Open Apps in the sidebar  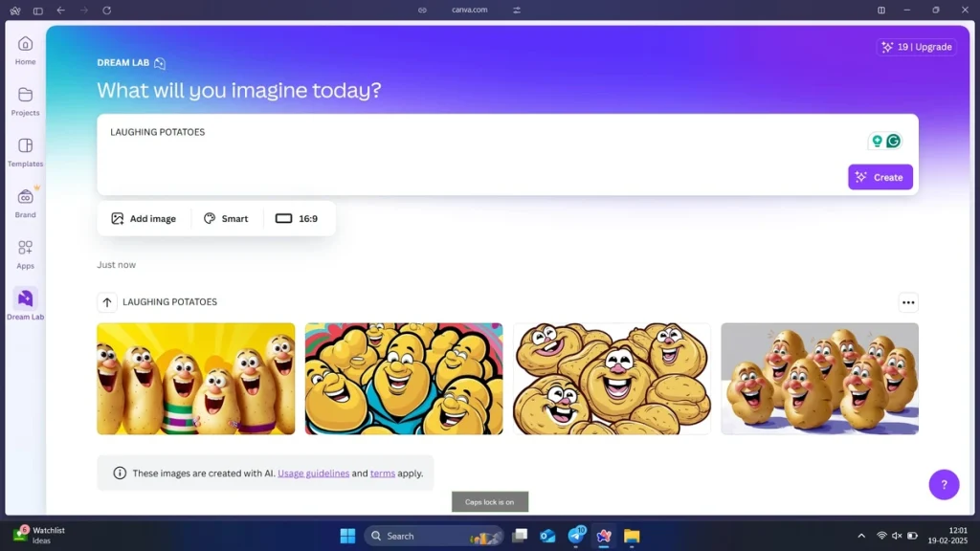pyautogui.click(x=25, y=254)
